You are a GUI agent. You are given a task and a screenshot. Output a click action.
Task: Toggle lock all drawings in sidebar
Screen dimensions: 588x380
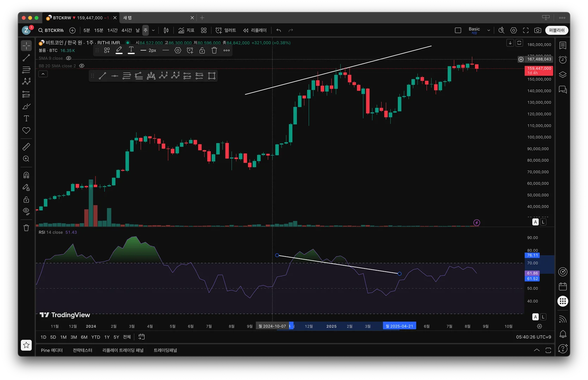(x=26, y=199)
